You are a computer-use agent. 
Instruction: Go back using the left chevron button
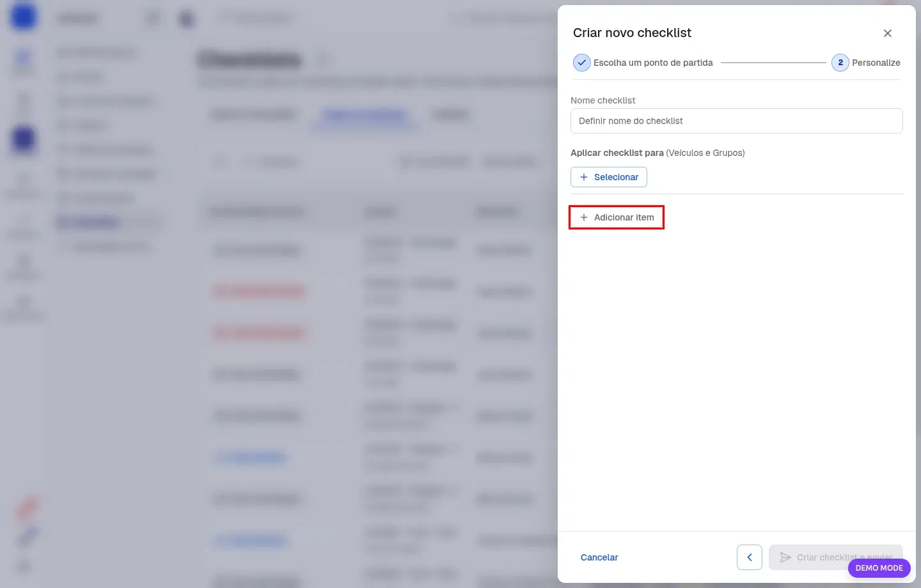pyautogui.click(x=750, y=557)
